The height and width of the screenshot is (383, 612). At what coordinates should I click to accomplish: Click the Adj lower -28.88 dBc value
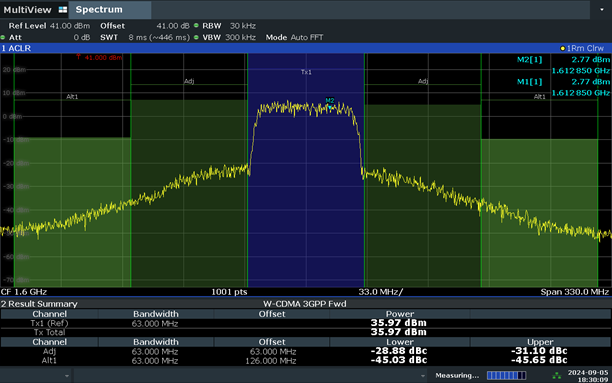pos(399,351)
